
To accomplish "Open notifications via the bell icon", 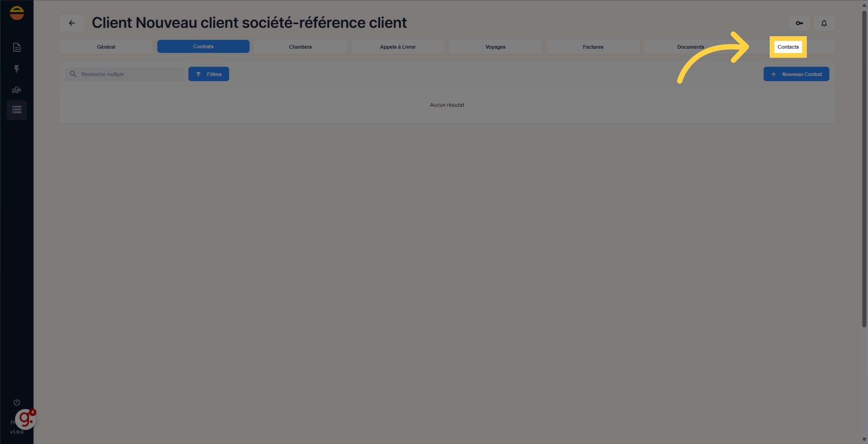I will (824, 23).
